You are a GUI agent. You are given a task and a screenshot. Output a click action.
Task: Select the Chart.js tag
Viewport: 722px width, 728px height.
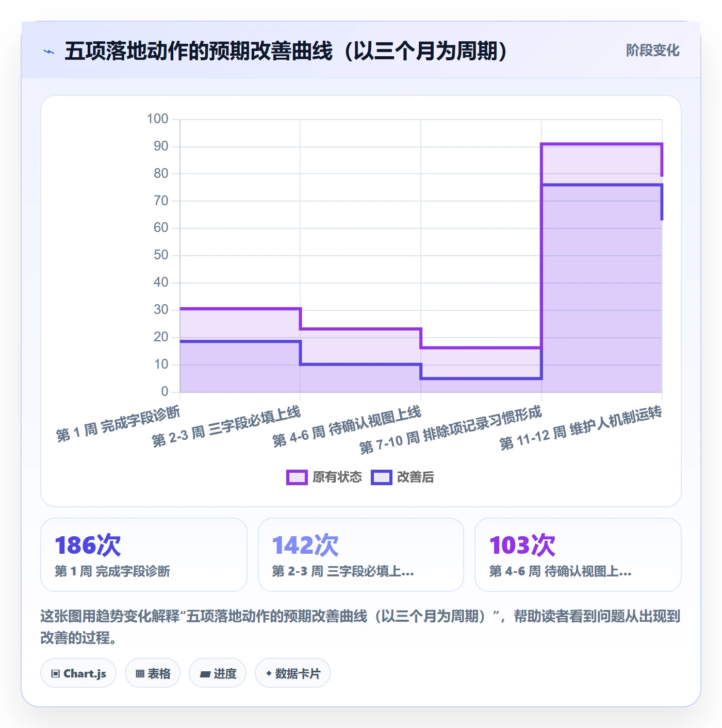78,673
